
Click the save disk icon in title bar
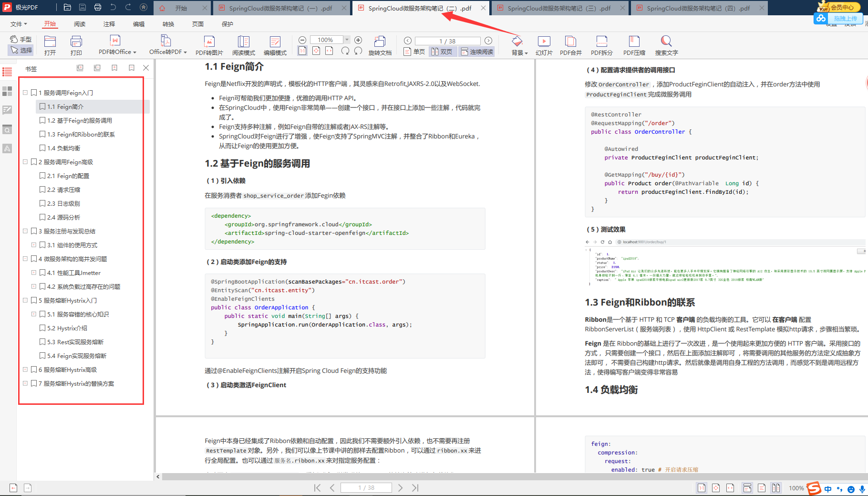point(83,8)
